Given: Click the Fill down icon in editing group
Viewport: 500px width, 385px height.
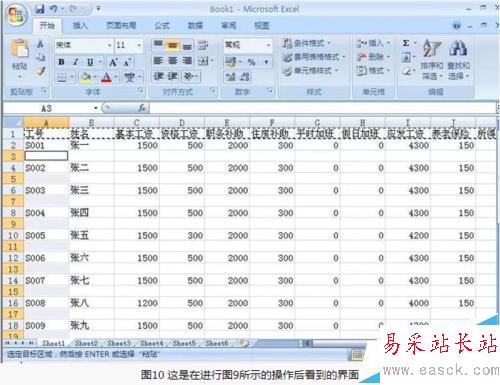Looking at the screenshot, I should coord(406,57).
